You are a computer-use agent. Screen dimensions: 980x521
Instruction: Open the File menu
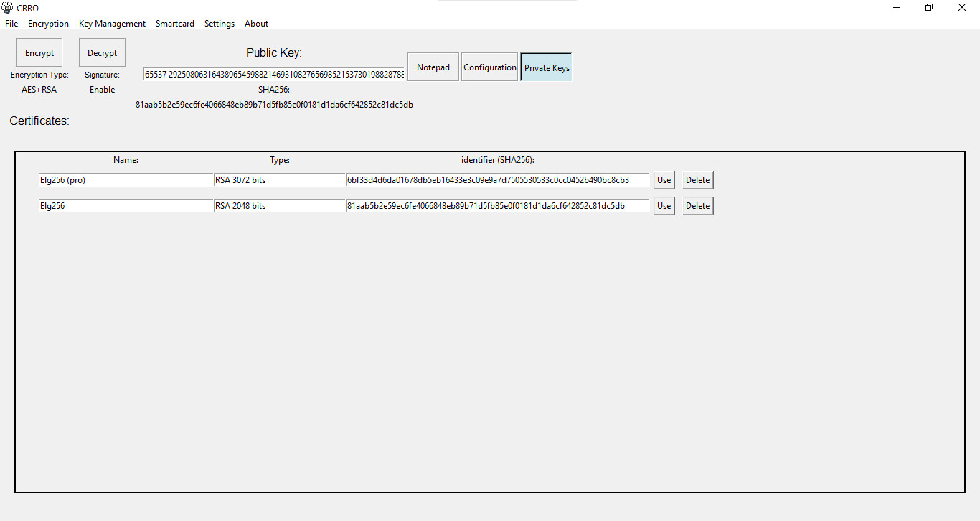11,24
